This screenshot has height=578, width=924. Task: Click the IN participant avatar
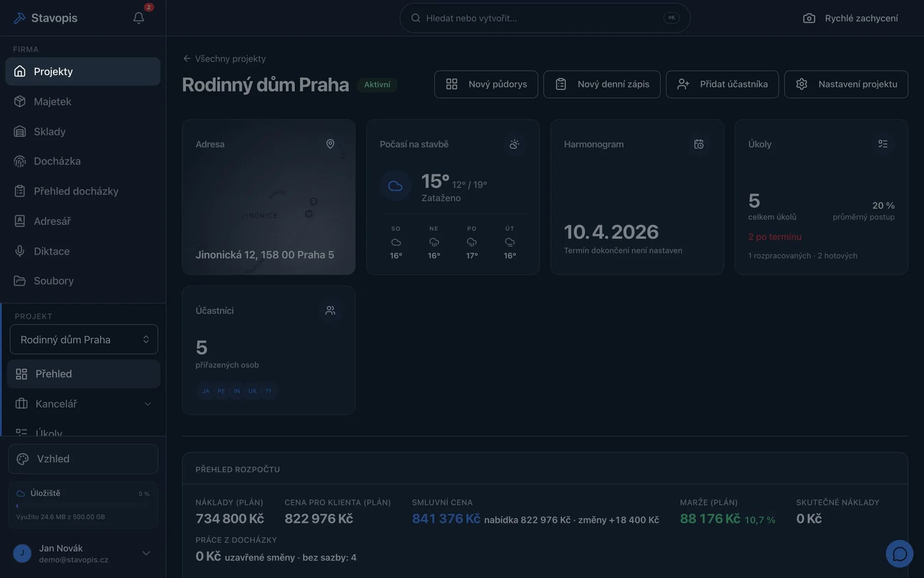[237, 391]
